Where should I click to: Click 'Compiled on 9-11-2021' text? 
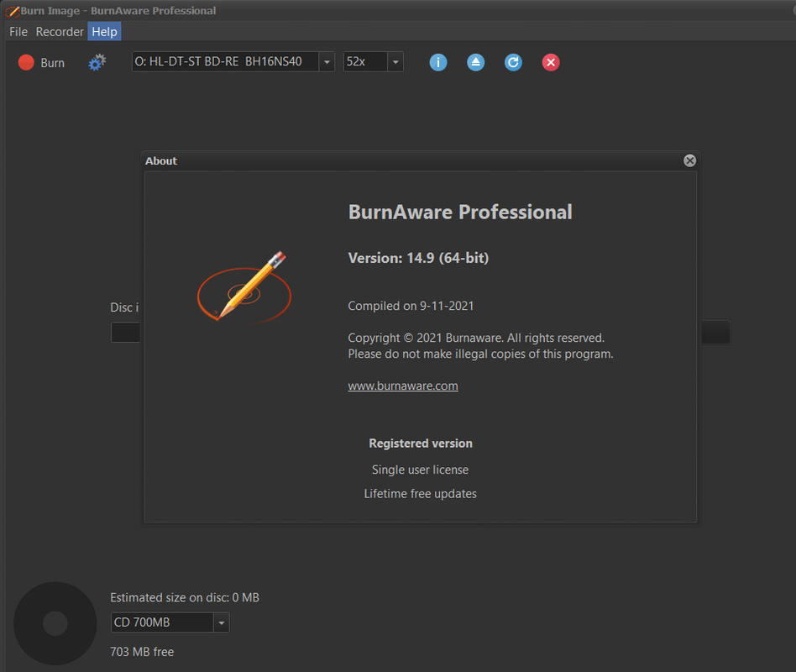click(411, 306)
